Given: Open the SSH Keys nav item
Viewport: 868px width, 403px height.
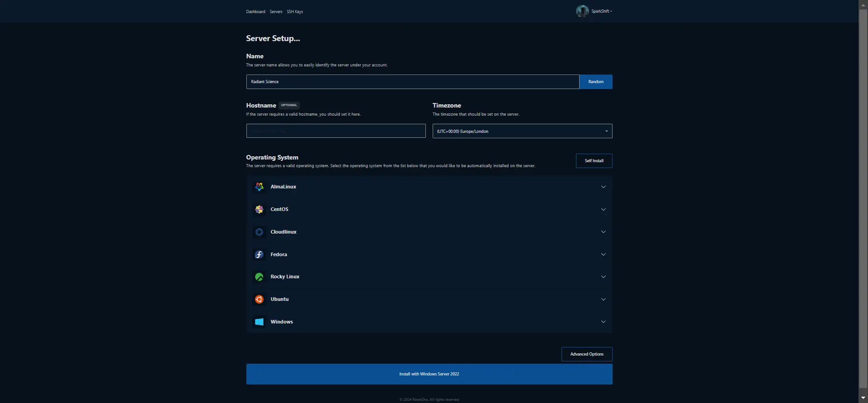Looking at the screenshot, I should (295, 12).
